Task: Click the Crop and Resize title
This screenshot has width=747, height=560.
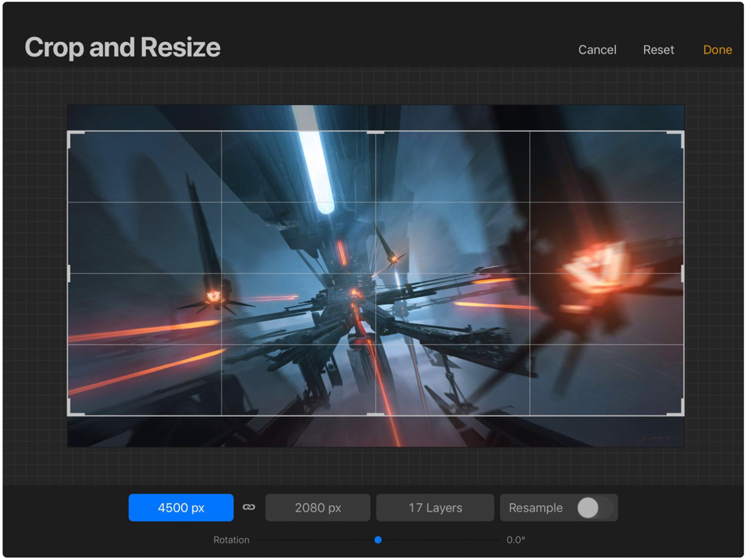Action: point(122,47)
